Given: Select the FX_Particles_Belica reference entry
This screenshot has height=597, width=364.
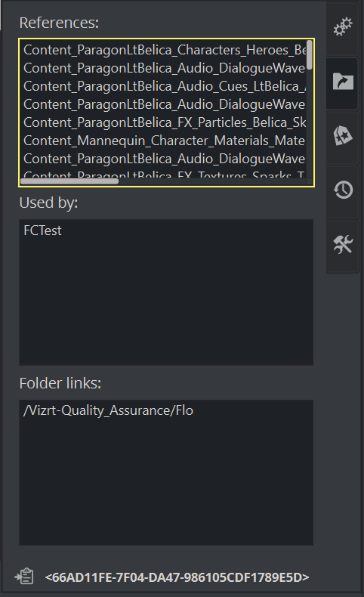Looking at the screenshot, I should pos(165,122).
